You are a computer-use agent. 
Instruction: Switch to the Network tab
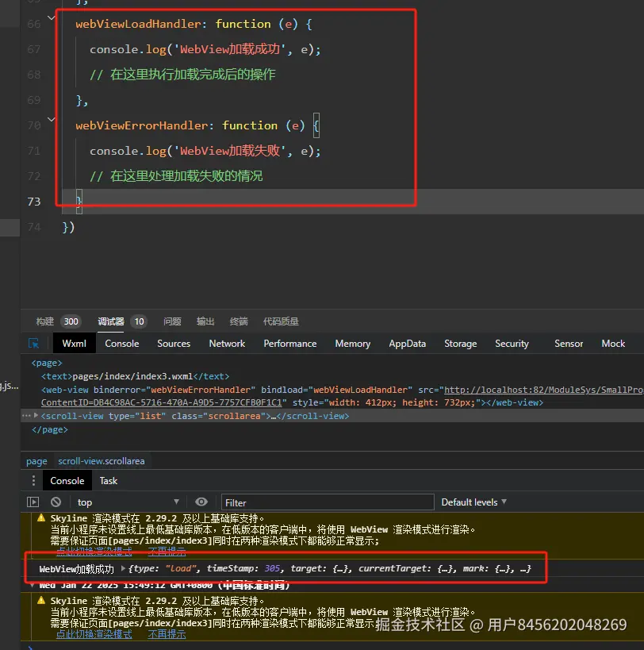(x=227, y=344)
